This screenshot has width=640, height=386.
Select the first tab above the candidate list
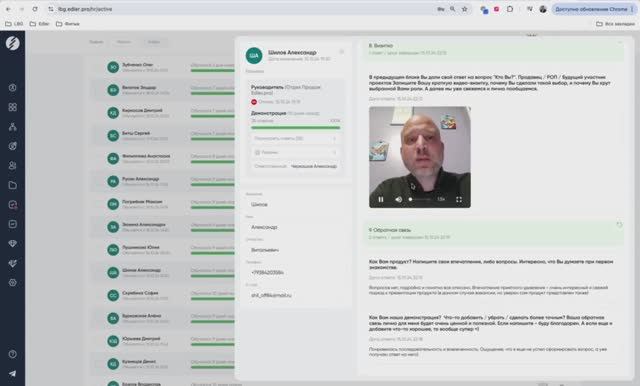[x=96, y=42]
